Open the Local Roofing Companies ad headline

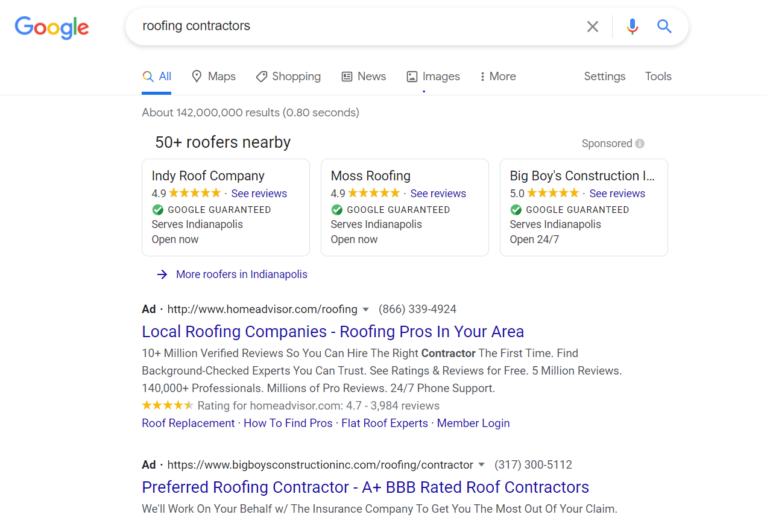pyautogui.click(x=332, y=331)
